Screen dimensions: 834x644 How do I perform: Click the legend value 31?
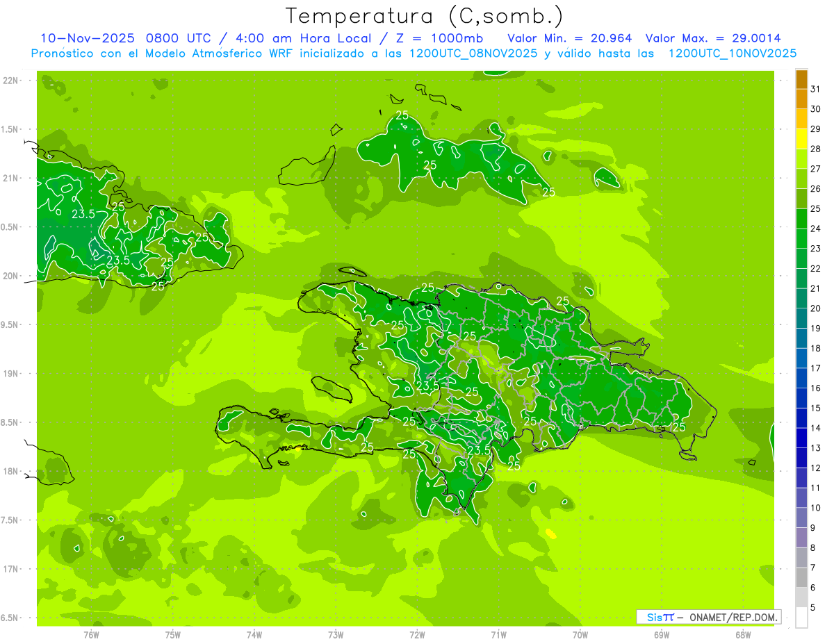[x=816, y=89]
